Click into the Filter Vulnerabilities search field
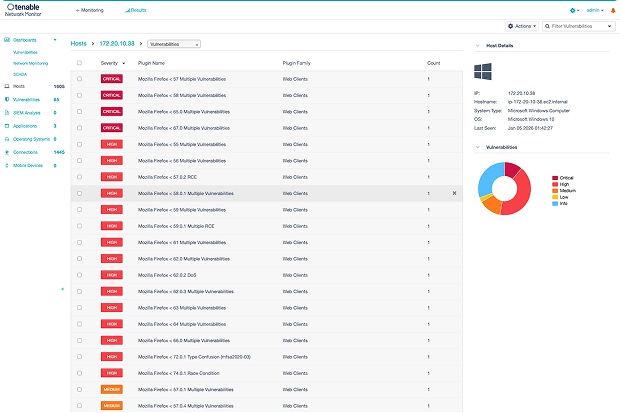 (578, 26)
